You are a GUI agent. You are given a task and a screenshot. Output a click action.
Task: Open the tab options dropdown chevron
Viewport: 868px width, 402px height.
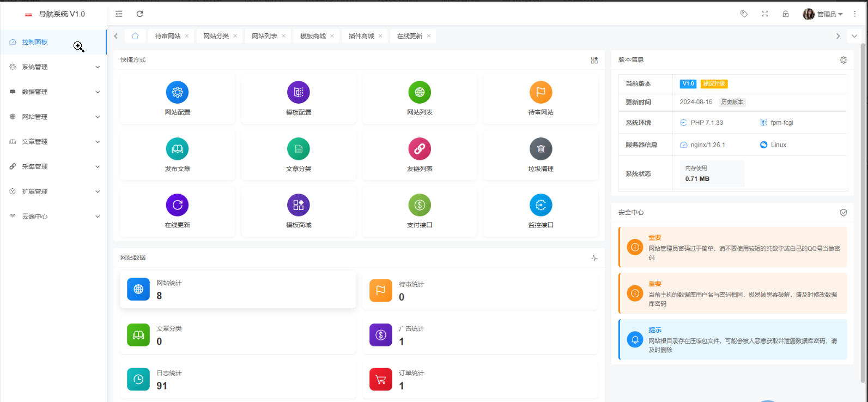point(854,36)
